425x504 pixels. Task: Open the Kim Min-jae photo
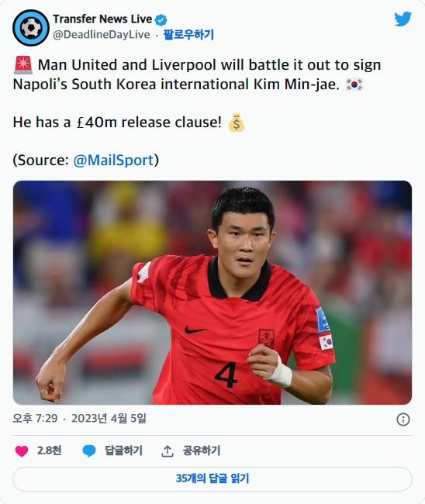pyautogui.click(x=212, y=292)
